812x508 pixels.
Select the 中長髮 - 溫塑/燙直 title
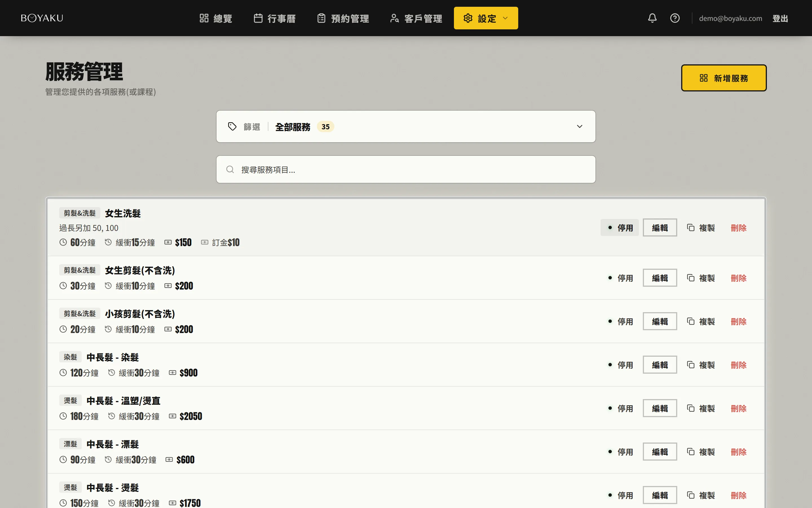click(x=123, y=400)
